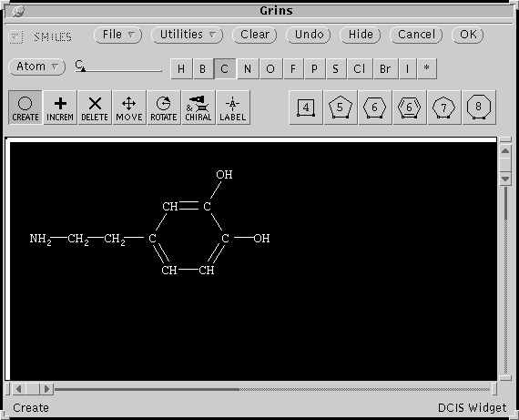Image resolution: width=519 pixels, height=420 pixels.
Task: Click the Undo button
Action: click(x=309, y=35)
